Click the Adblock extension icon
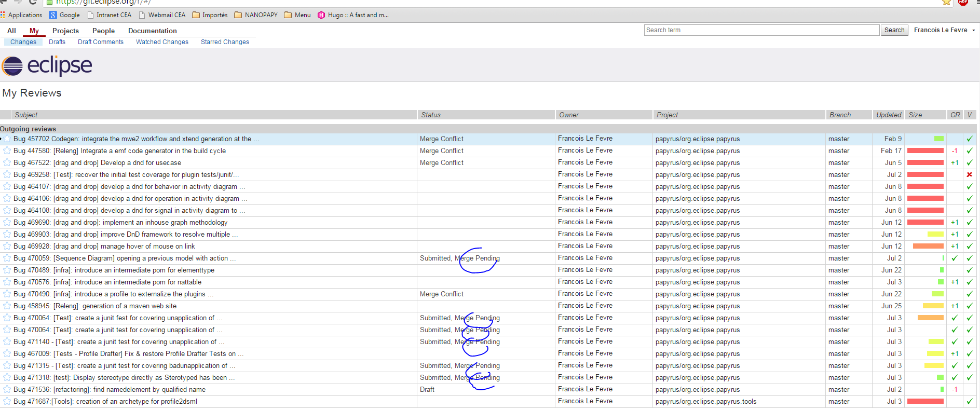The height and width of the screenshot is (410, 980). (x=963, y=2)
